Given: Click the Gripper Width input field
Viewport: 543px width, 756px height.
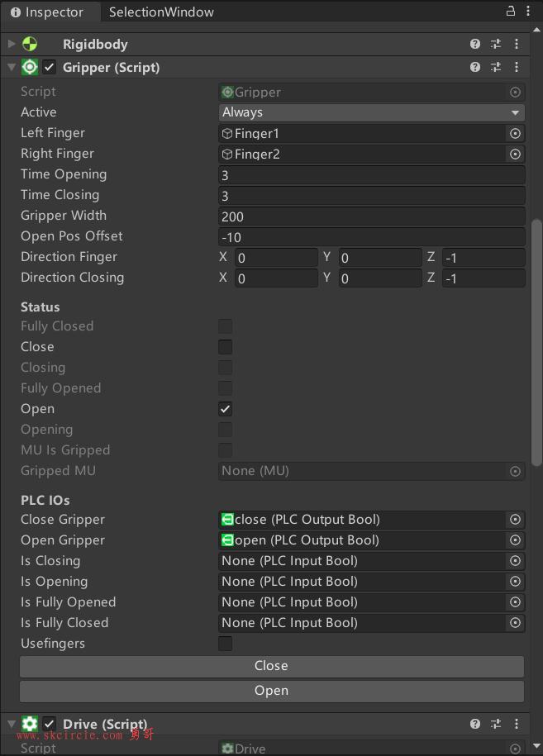Looking at the screenshot, I should click(x=371, y=216).
